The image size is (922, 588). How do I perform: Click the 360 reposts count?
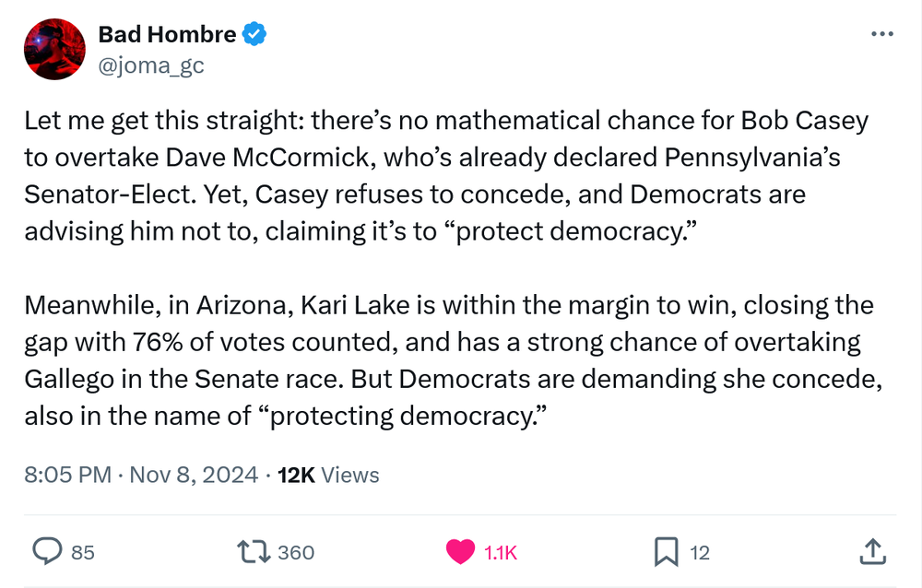tap(296, 552)
